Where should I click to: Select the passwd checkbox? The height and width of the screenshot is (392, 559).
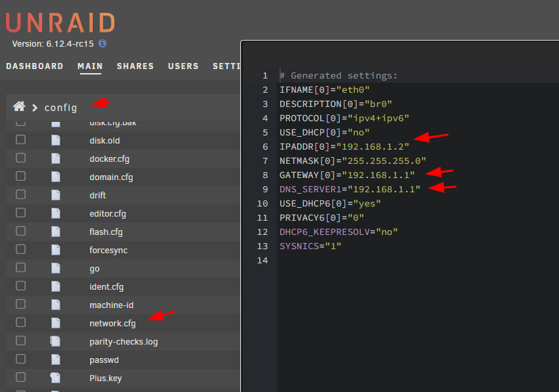point(21,359)
